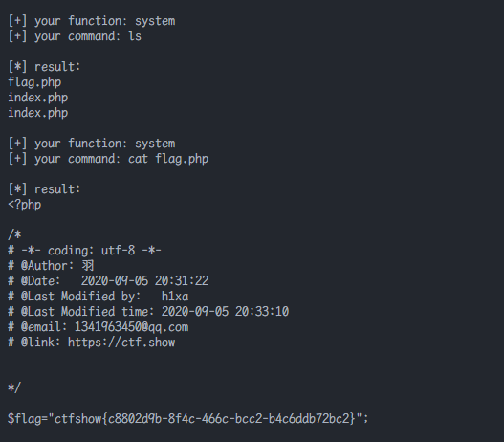Click the flag.php filename in ls result
Screen dimensions: 504x442
point(34,82)
